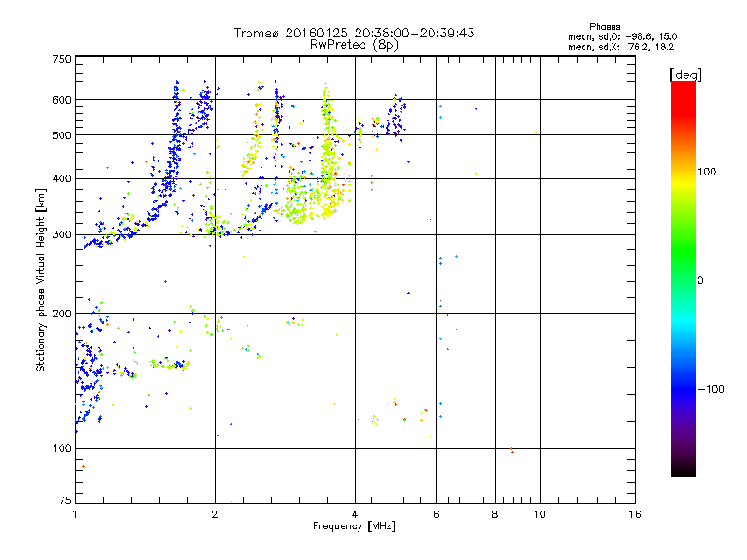Screen dimensions: 747x560
Task: Select the RwPretec (8p) subtitle text
Action: (354, 44)
